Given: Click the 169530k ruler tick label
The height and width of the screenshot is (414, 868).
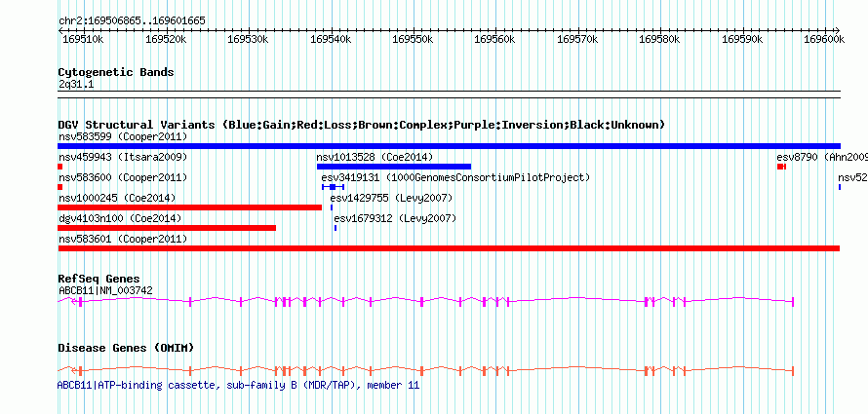Looking at the screenshot, I should tap(249, 39).
